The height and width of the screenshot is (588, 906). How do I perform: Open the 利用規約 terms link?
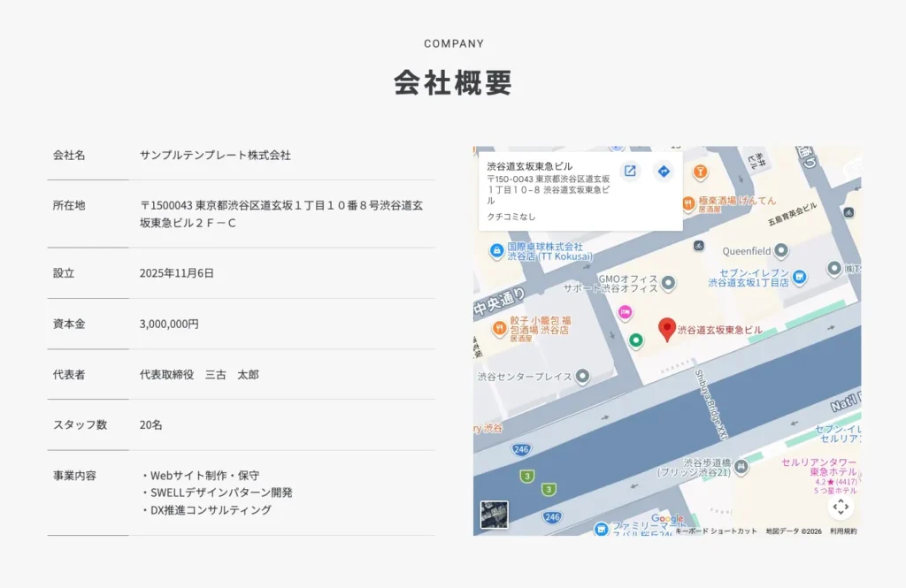(843, 531)
